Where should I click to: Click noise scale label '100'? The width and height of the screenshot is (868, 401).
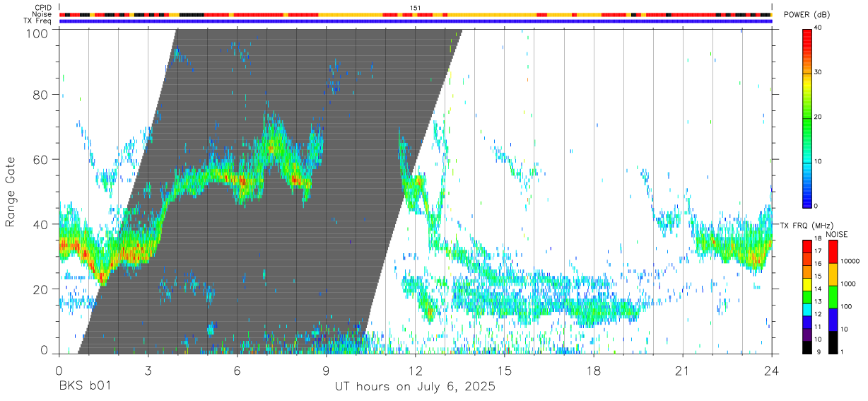click(x=846, y=306)
